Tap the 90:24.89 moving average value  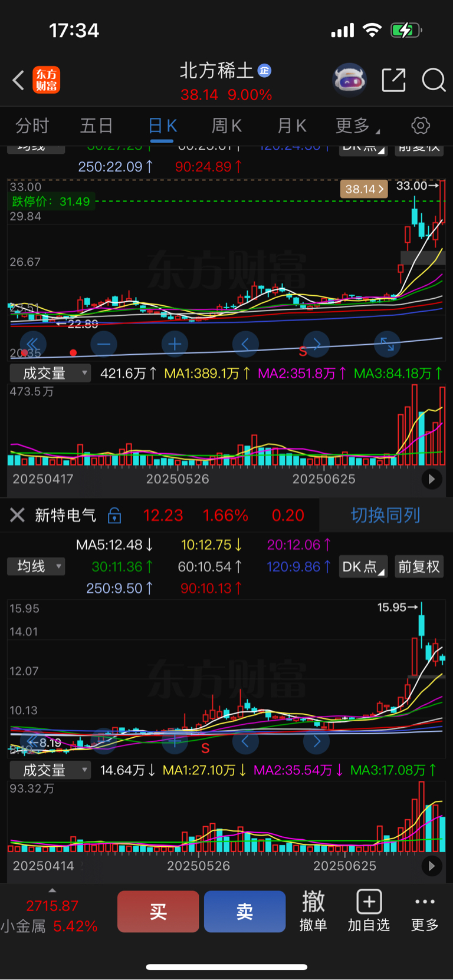208,167
